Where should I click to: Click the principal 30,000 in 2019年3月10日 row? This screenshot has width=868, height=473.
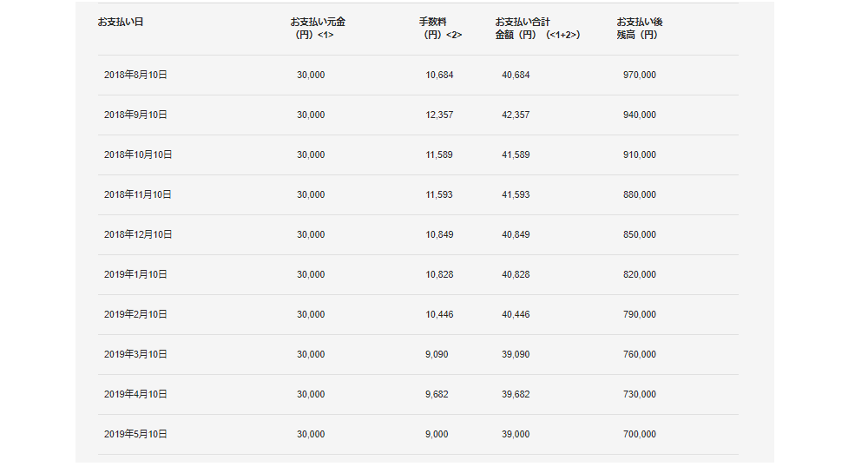tap(311, 355)
